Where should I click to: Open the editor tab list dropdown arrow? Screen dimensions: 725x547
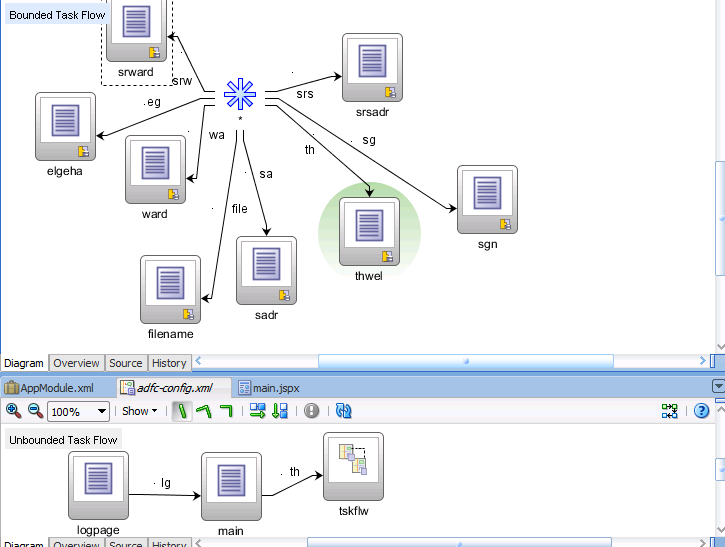717,387
